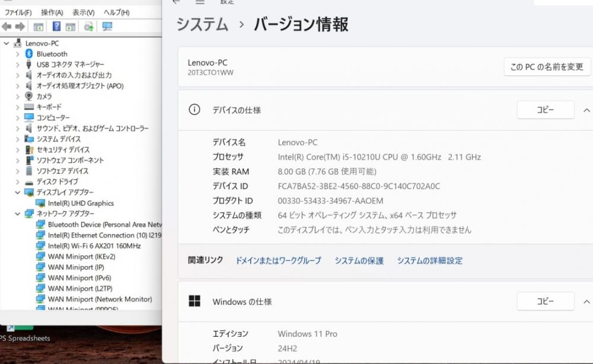
Task: Open システムの詳細設定 link
Action: click(429, 260)
